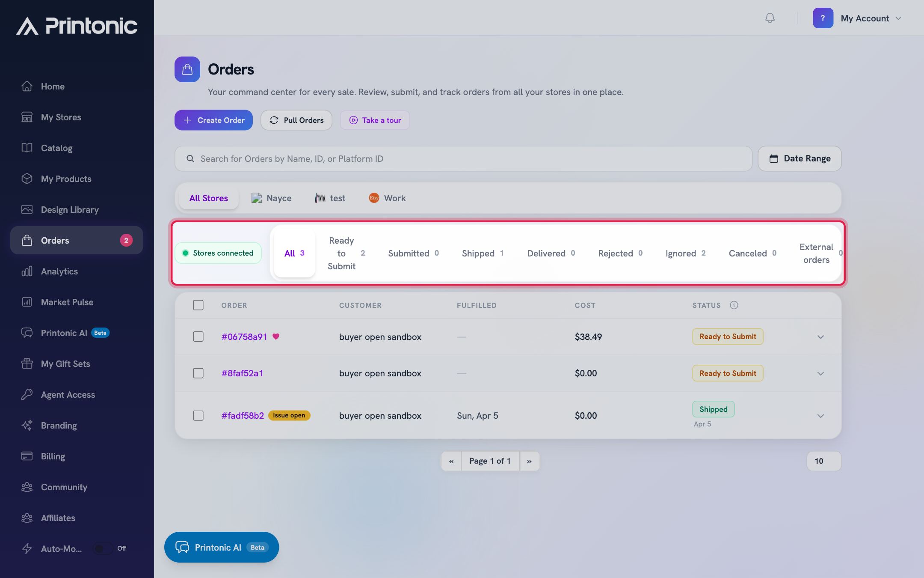The image size is (924, 578).
Task: Click the Pull Orders button
Action: point(296,120)
